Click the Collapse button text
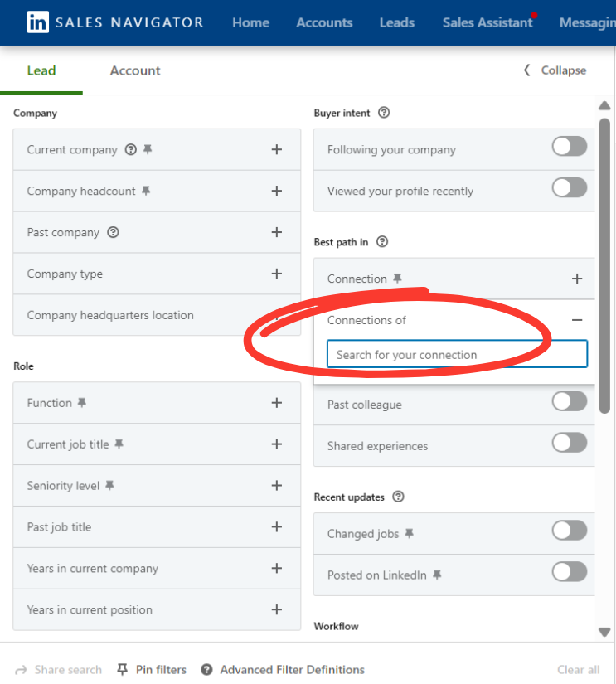 point(564,70)
